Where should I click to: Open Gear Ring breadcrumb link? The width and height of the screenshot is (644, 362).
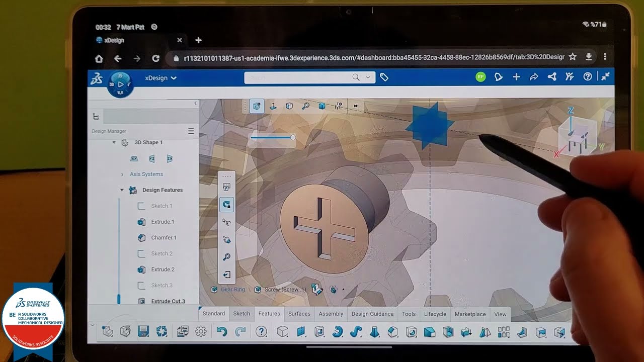click(x=233, y=290)
